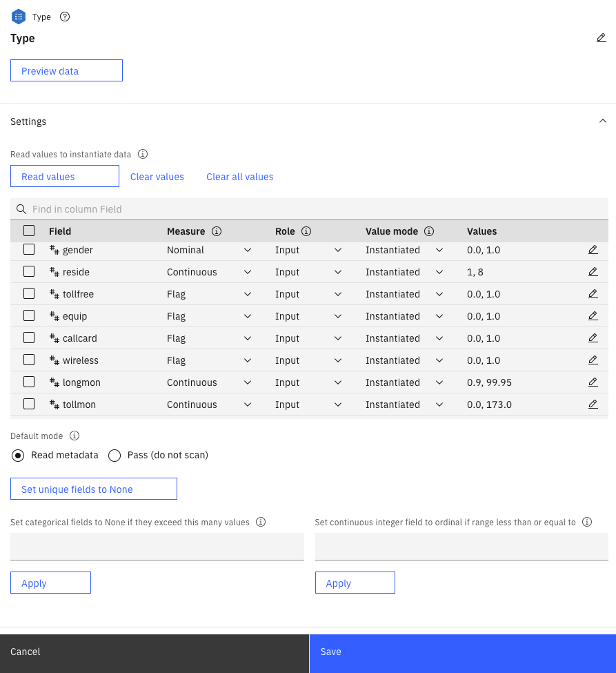The height and width of the screenshot is (673, 616).
Task: Click the Clear all values link
Action: tap(240, 177)
